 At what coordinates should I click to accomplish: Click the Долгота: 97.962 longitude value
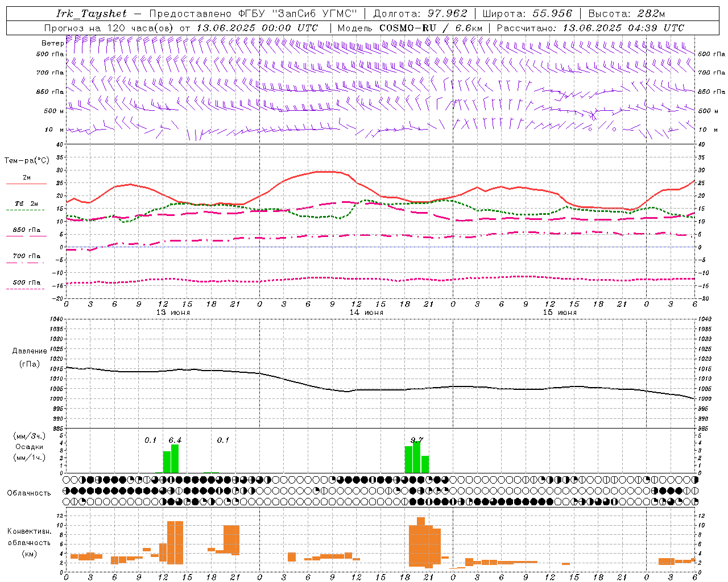(x=420, y=14)
